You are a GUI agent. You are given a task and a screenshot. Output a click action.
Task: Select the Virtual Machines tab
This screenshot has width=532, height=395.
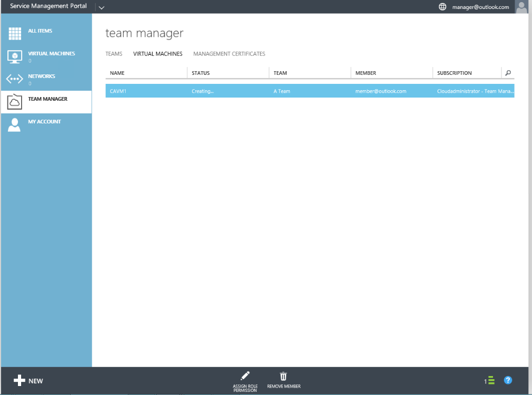click(158, 54)
